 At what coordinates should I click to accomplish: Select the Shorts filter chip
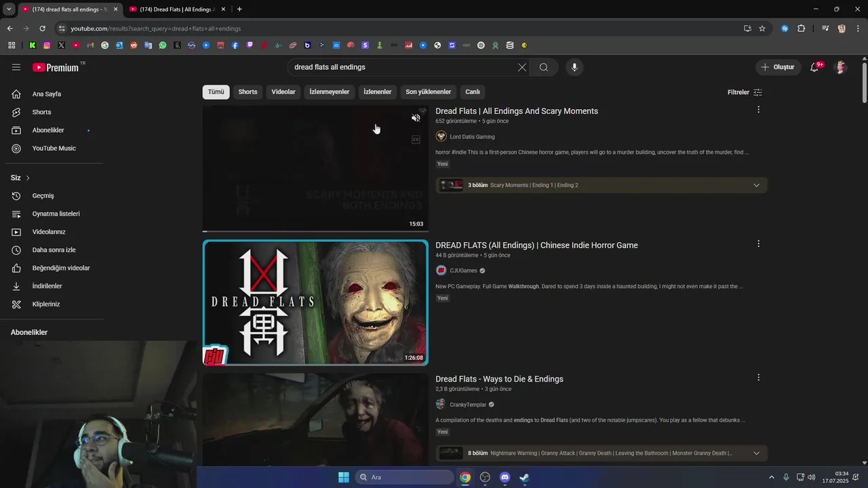tap(248, 92)
